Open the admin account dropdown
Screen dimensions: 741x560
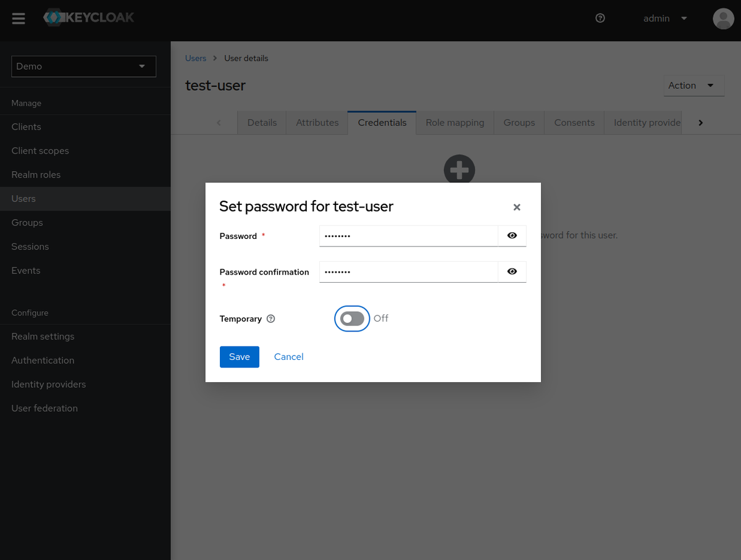665,19
